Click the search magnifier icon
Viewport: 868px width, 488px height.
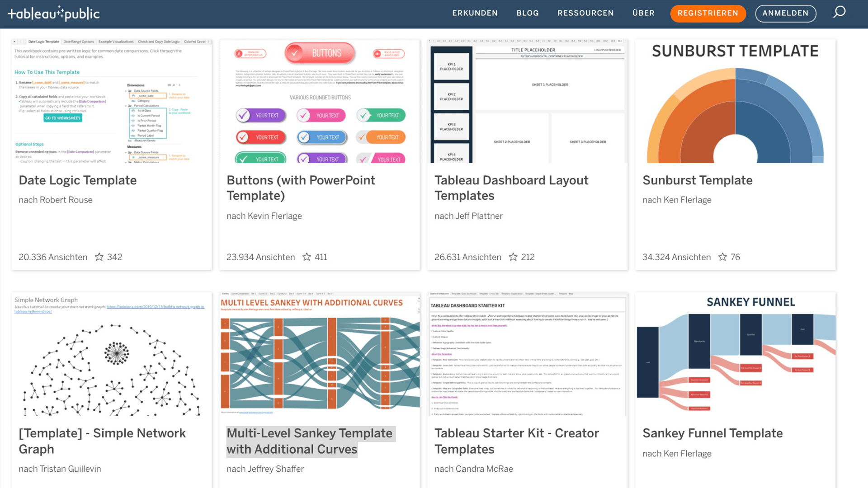click(839, 12)
